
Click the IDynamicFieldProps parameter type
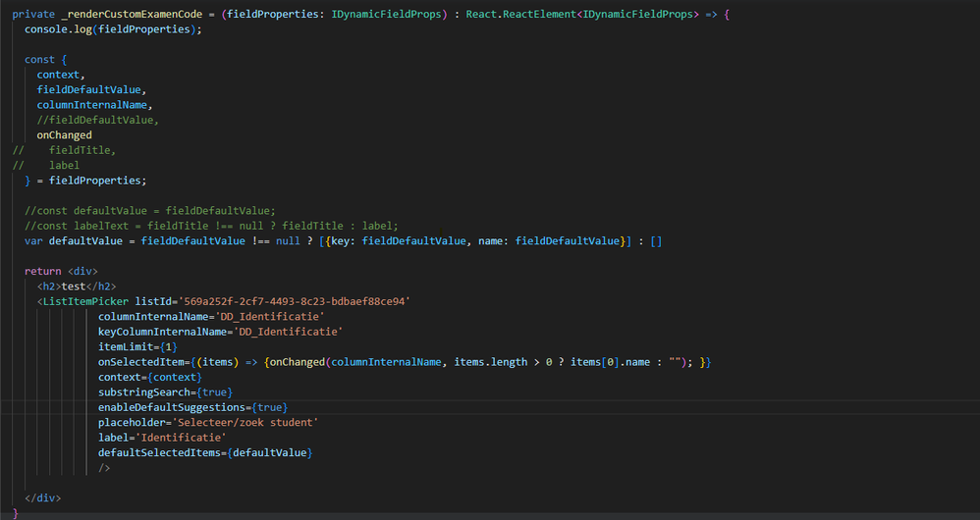pyautogui.click(x=386, y=14)
